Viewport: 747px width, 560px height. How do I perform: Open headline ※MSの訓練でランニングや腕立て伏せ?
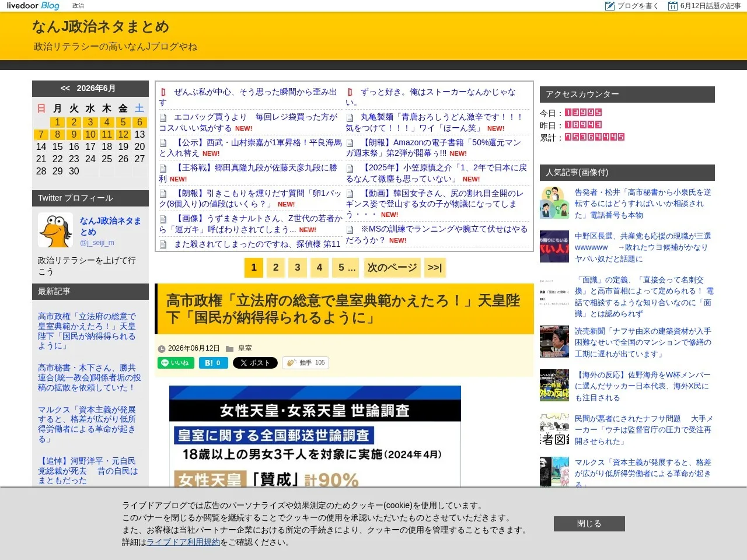point(437,235)
